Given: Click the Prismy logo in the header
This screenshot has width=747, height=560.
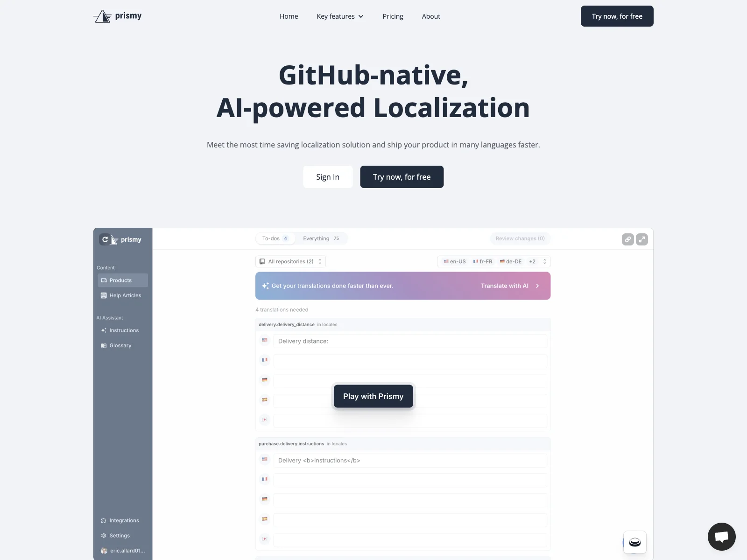Looking at the screenshot, I should click(118, 16).
